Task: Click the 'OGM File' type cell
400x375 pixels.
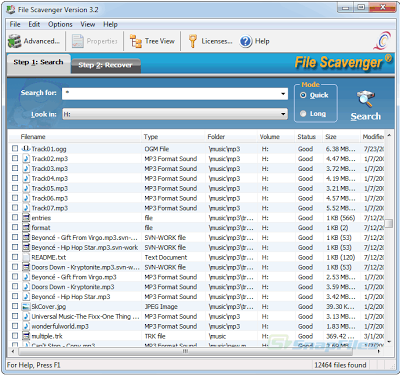Action: [157, 149]
